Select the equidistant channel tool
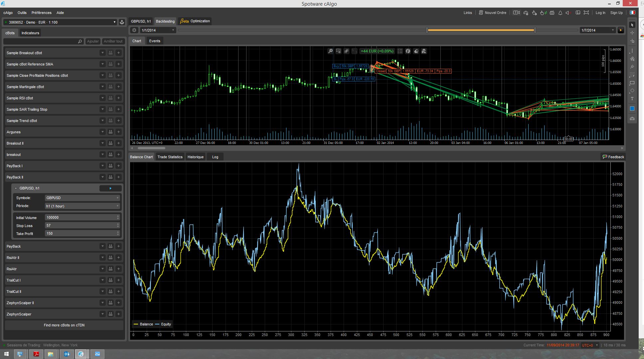 tap(632, 59)
